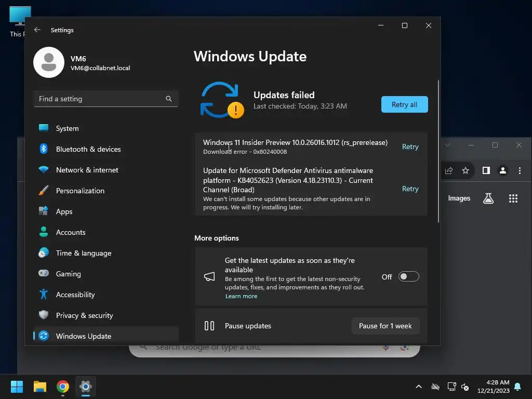Click the megaphone icon beside latest updates option
This screenshot has width=532, height=399.
[209, 276]
